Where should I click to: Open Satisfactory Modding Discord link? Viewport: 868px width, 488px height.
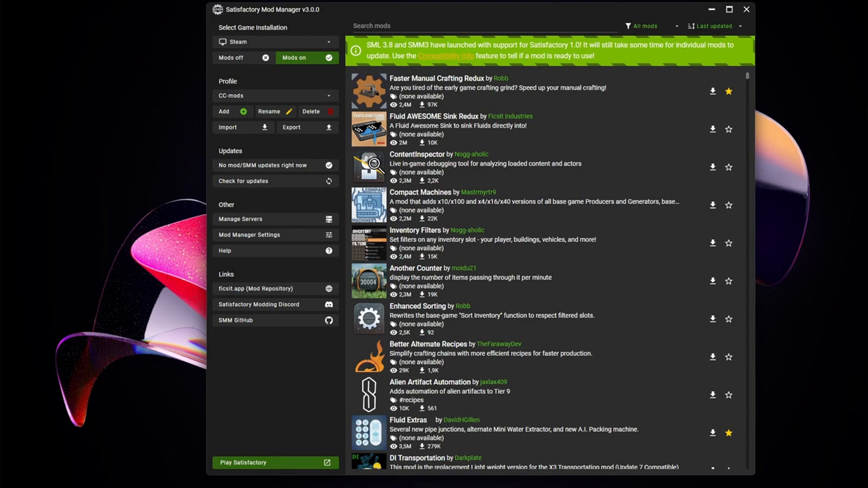click(276, 304)
